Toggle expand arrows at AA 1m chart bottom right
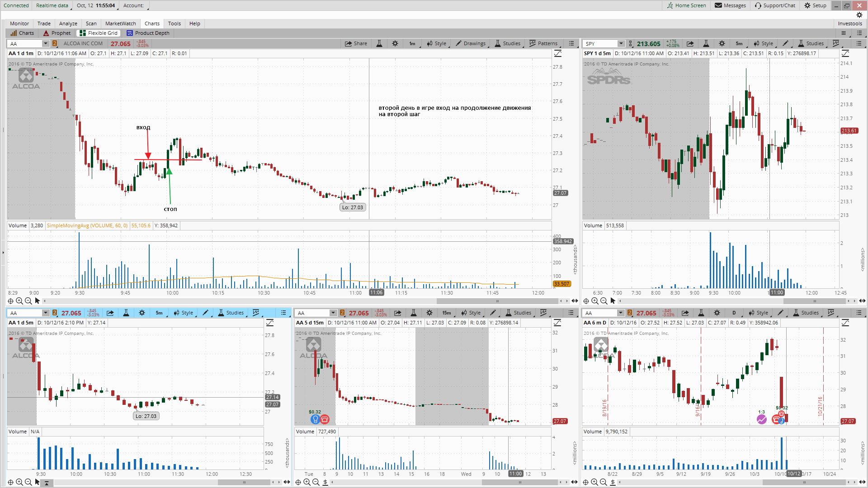This screenshot has height=488, width=868. [575, 301]
